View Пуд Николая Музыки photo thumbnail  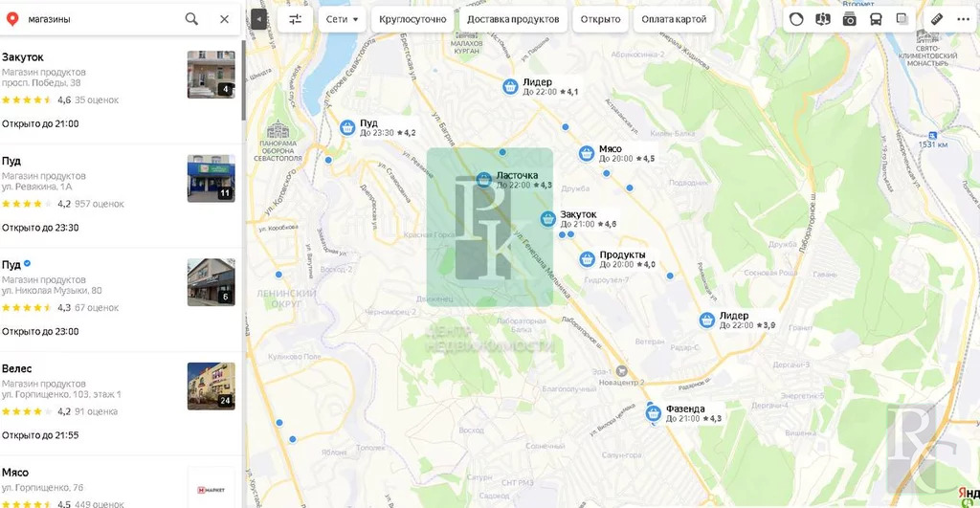coord(212,282)
